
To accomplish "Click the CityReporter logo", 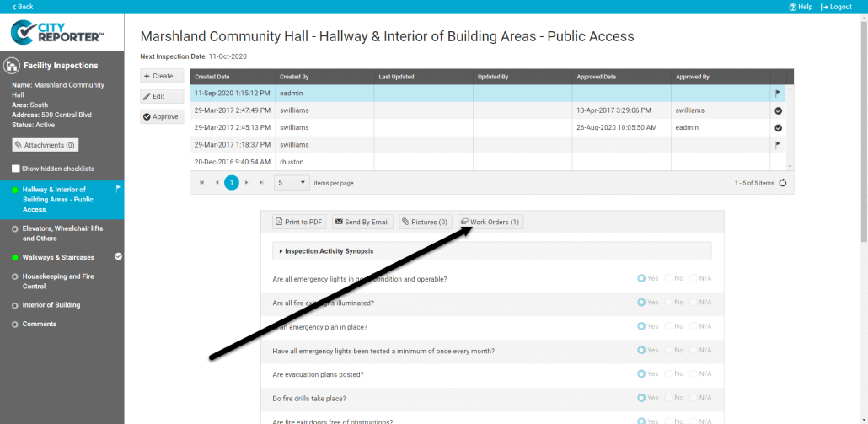I will [58, 33].
